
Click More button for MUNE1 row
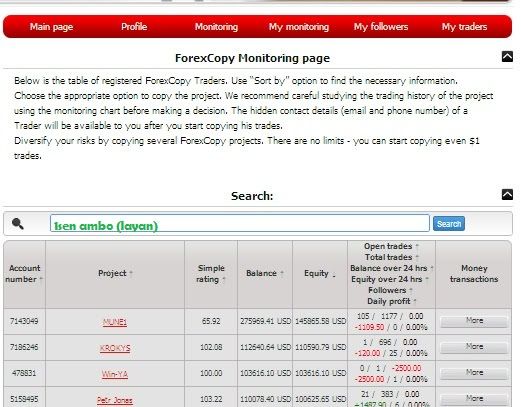[x=474, y=321]
